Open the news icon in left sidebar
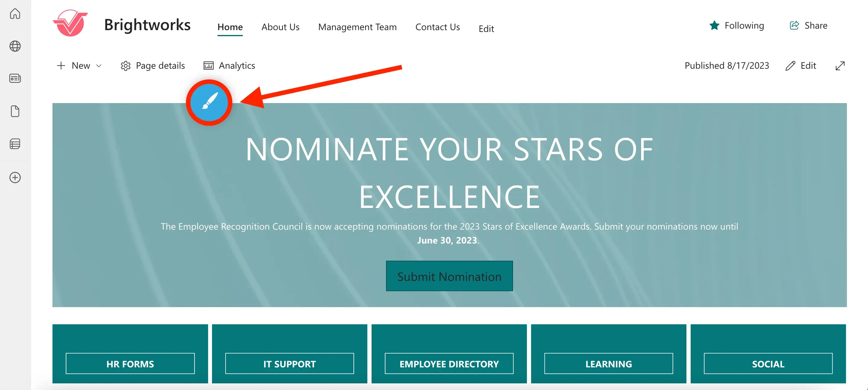Image resolution: width=868 pixels, height=390 pixels. point(15,78)
